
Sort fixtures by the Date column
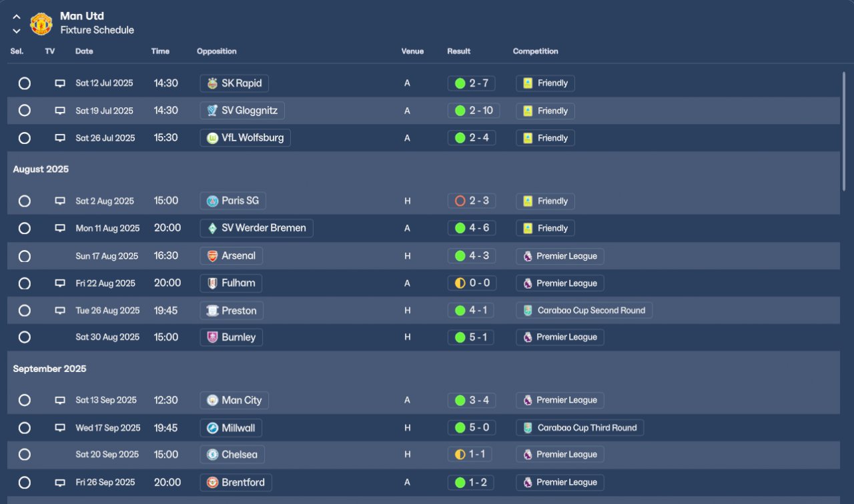pyautogui.click(x=84, y=51)
